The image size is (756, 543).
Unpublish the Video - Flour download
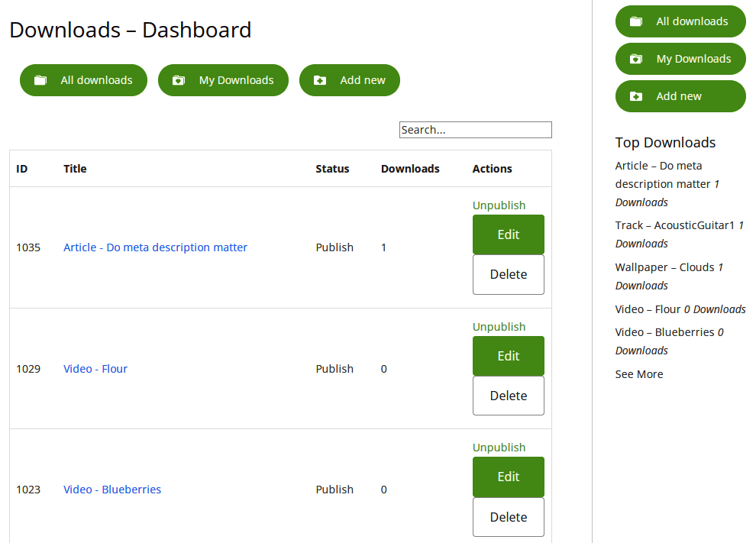tap(499, 327)
